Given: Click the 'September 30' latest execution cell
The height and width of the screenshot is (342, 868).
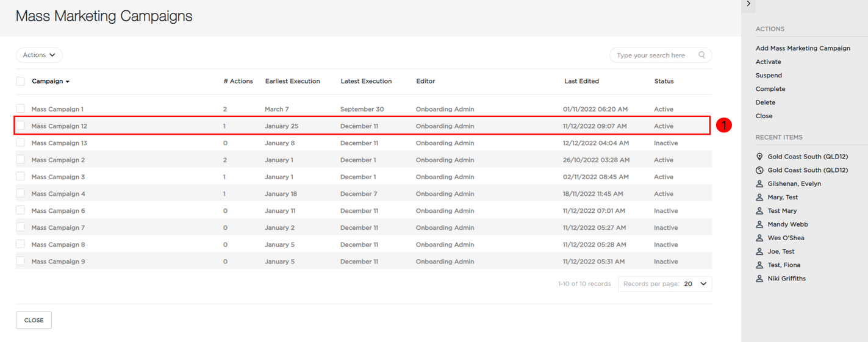Looking at the screenshot, I should pos(362,109).
